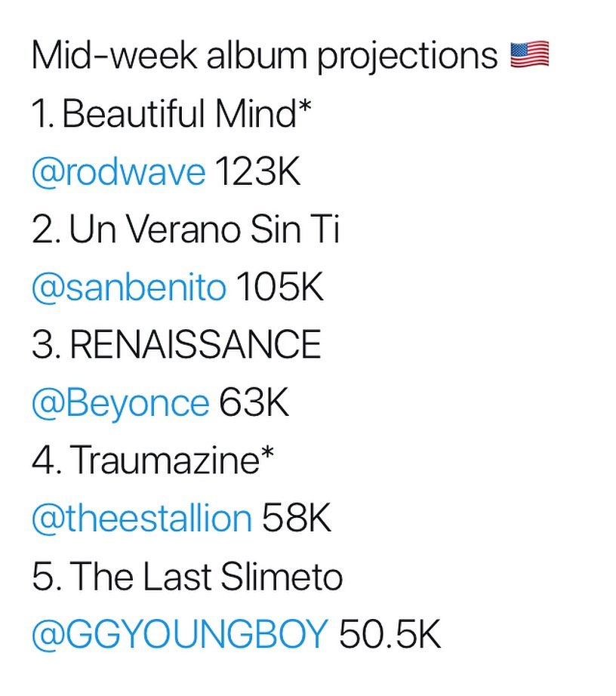Open the @theestallion mention link
Image resolution: width=616 pixels, height=696 pixels.
click(141, 519)
